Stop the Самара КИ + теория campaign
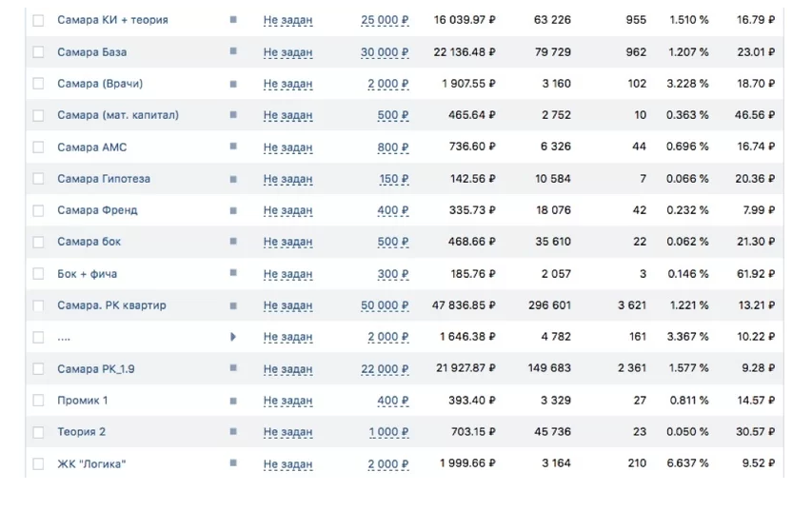The height and width of the screenshot is (511, 812). click(x=233, y=20)
